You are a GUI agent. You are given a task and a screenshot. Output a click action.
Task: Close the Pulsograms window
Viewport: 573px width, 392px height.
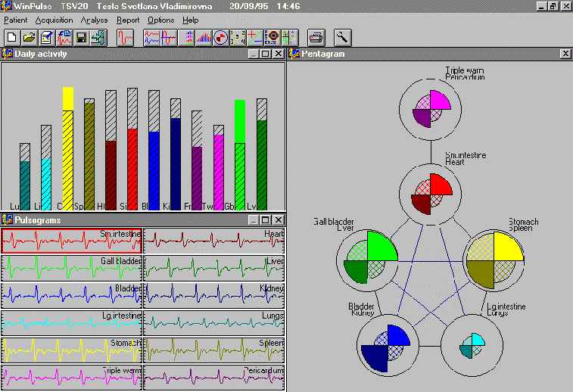[279, 219]
